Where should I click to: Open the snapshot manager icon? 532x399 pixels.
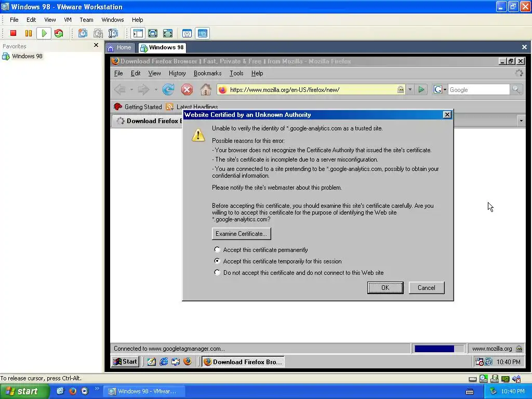coord(113,33)
